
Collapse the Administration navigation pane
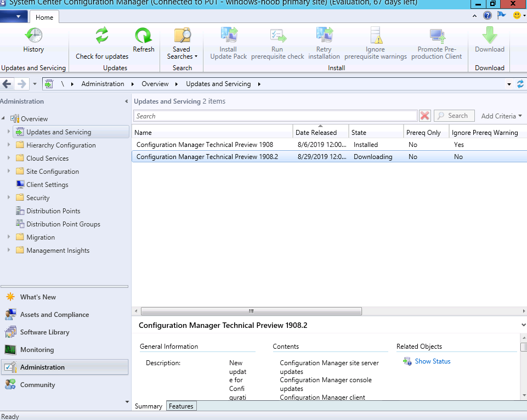pyautogui.click(x=126, y=101)
